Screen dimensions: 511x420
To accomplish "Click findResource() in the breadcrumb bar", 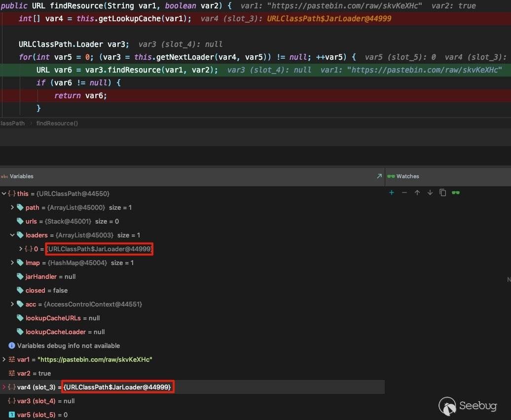I will (57, 123).
